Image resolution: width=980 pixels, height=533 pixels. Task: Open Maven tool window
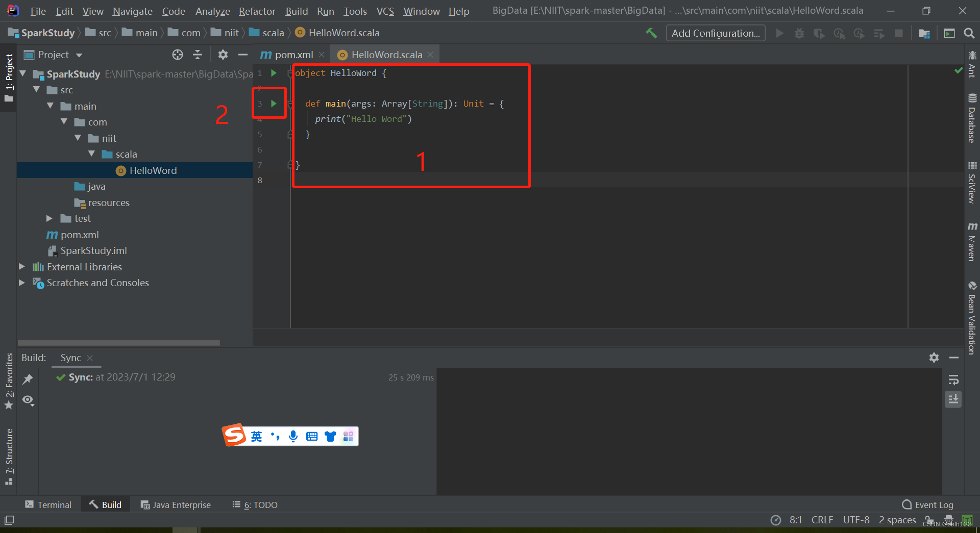tap(972, 242)
